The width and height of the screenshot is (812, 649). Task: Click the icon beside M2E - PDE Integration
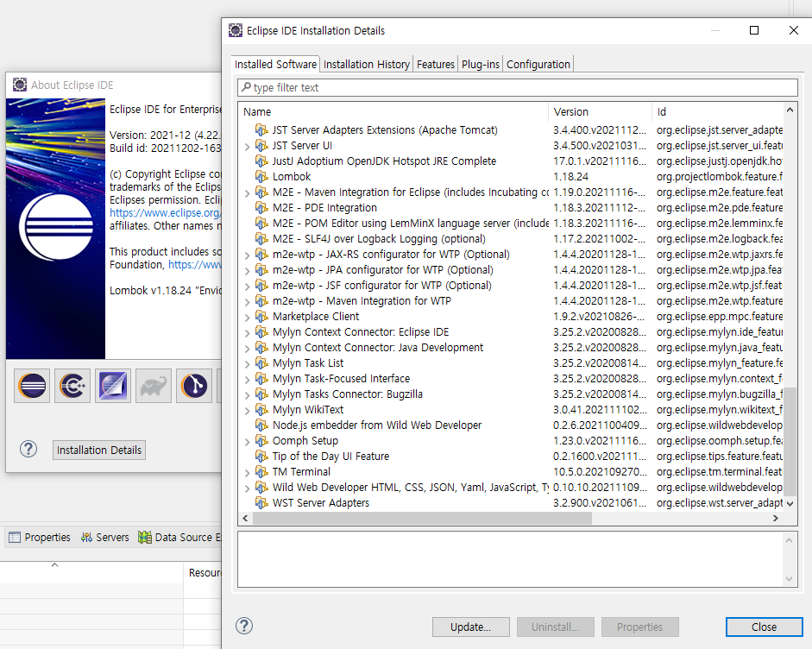261,207
